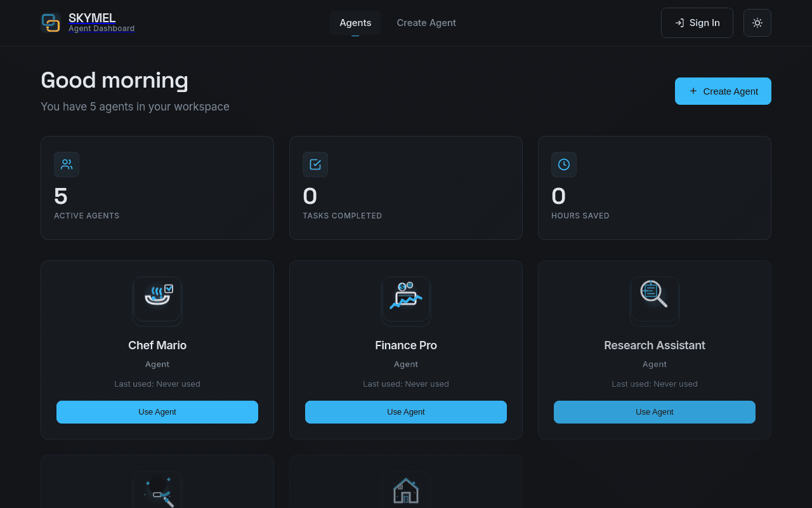Click the Agent label under Research Assistant
812x508 pixels.
coord(655,364)
